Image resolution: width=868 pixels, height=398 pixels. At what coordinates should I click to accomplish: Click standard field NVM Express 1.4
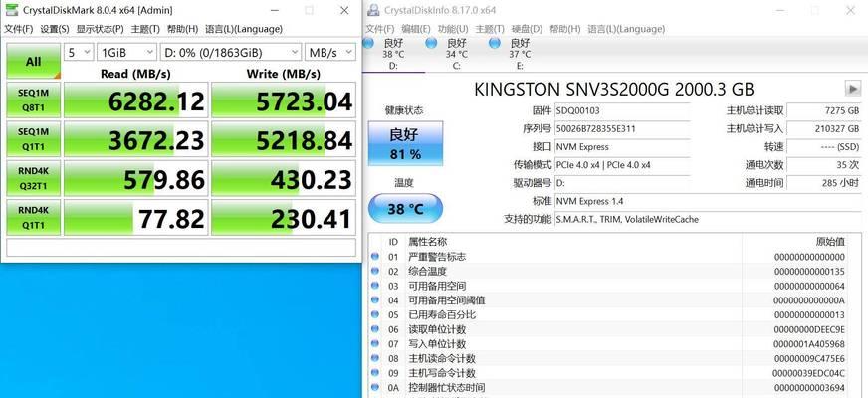coord(708,201)
